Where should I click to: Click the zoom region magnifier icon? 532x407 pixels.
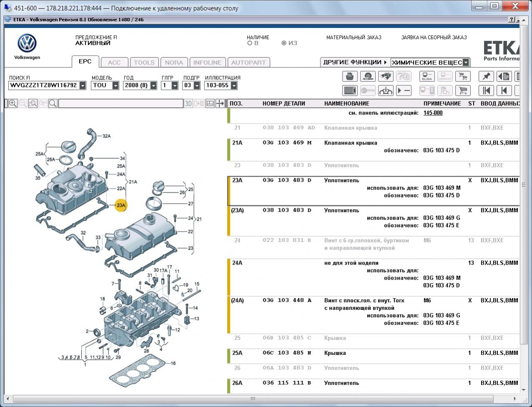pyautogui.click(x=33, y=104)
